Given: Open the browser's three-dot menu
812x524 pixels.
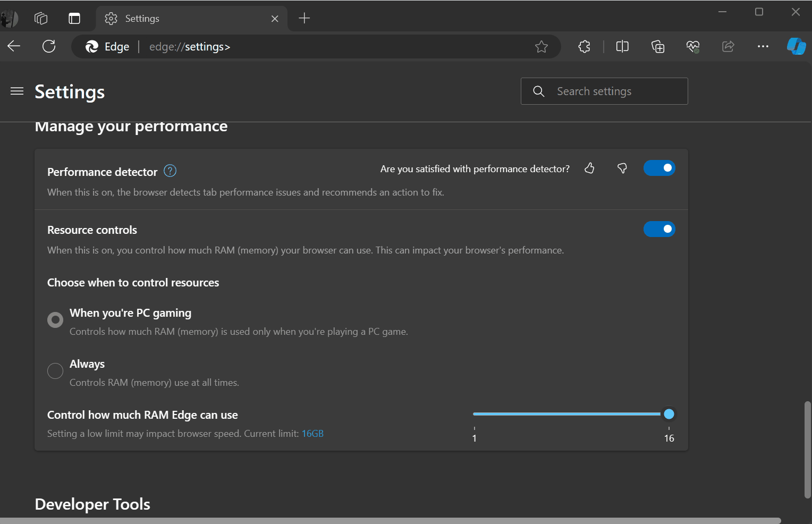Looking at the screenshot, I should click(x=763, y=46).
